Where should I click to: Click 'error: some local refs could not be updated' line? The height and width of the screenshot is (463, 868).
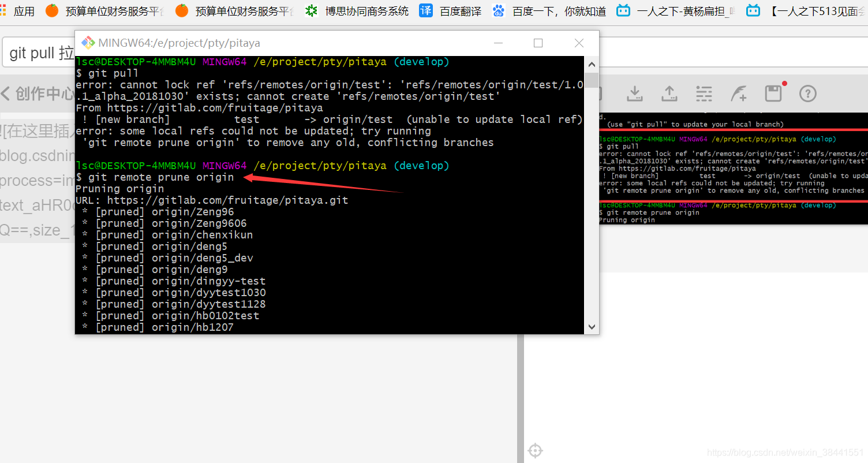(x=253, y=131)
